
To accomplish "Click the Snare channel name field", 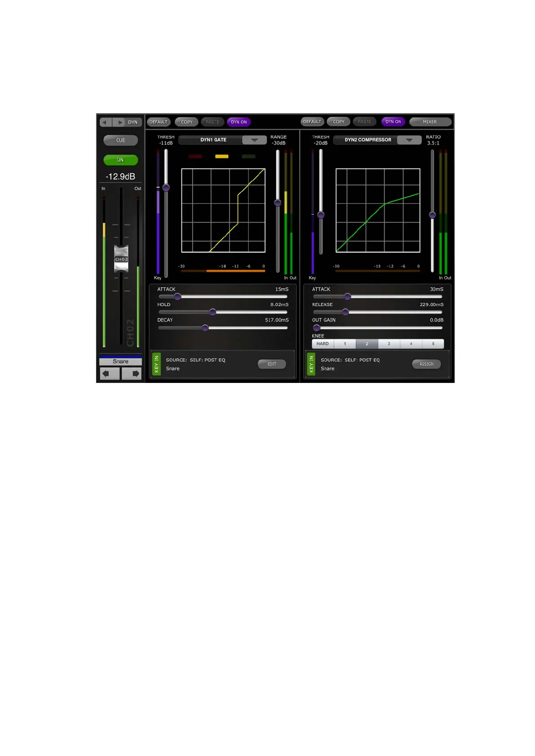I will tap(120, 361).
